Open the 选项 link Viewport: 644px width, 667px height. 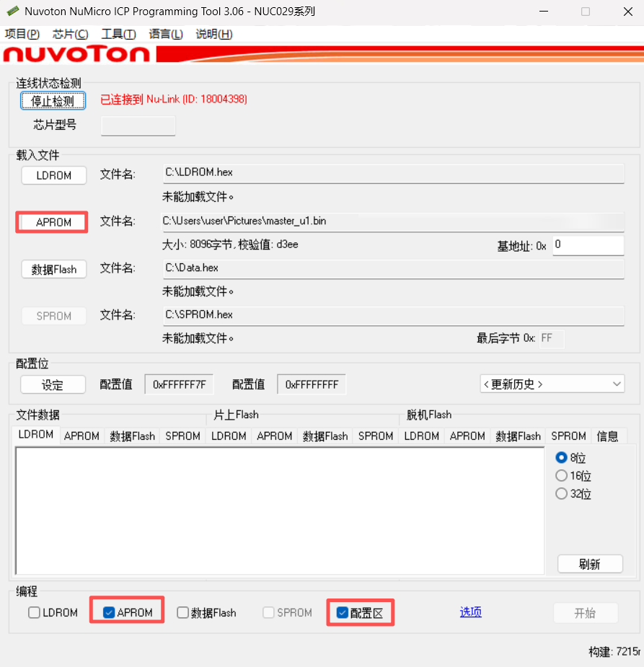470,612
